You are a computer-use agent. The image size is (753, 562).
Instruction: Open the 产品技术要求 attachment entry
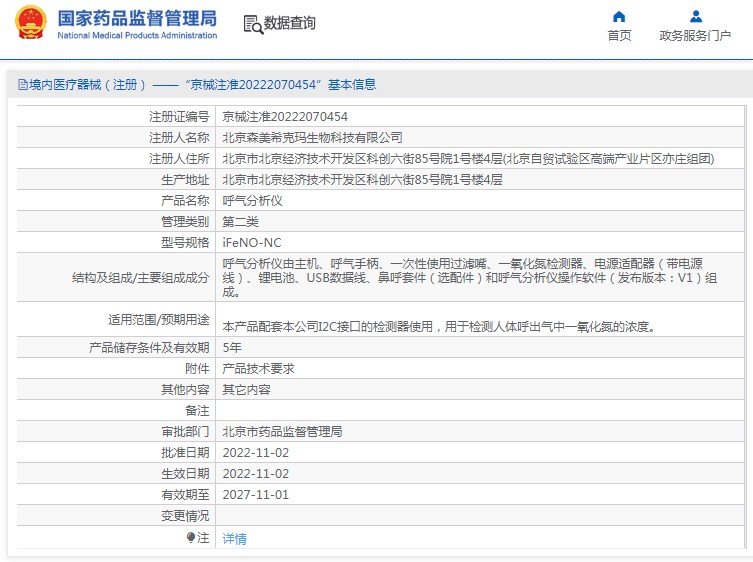pos(258,368)
